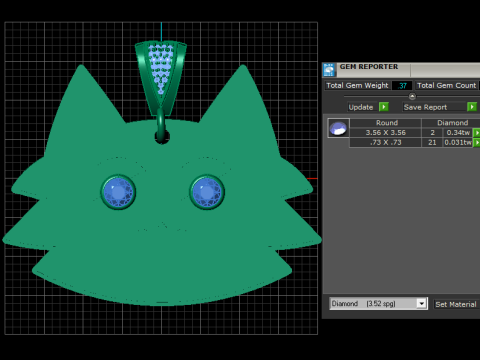Click the Total Gem Count label
480x360 pixels.
point(447,86)
